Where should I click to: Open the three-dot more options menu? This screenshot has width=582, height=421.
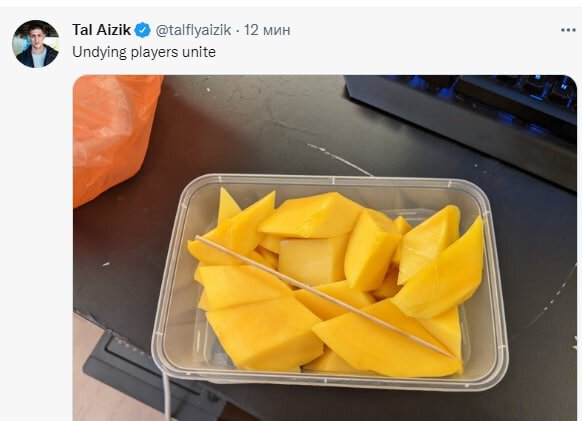[568, 30]
